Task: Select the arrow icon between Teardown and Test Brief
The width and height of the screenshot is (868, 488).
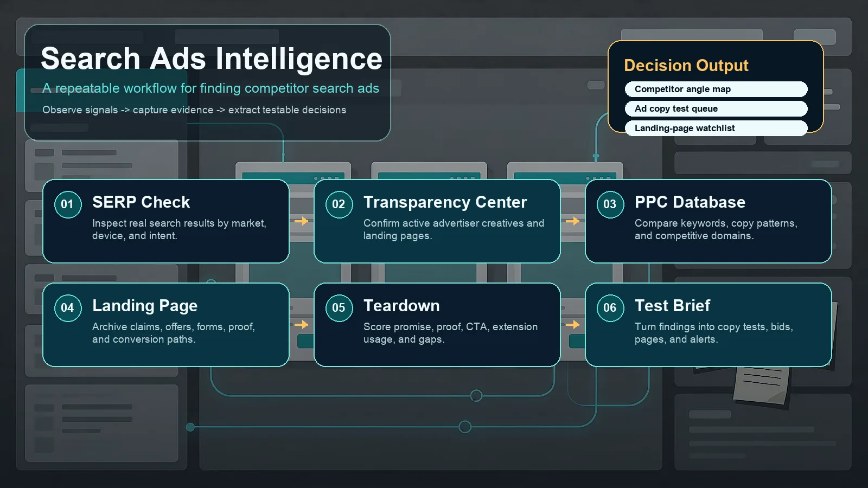Action: click(572, 325)
